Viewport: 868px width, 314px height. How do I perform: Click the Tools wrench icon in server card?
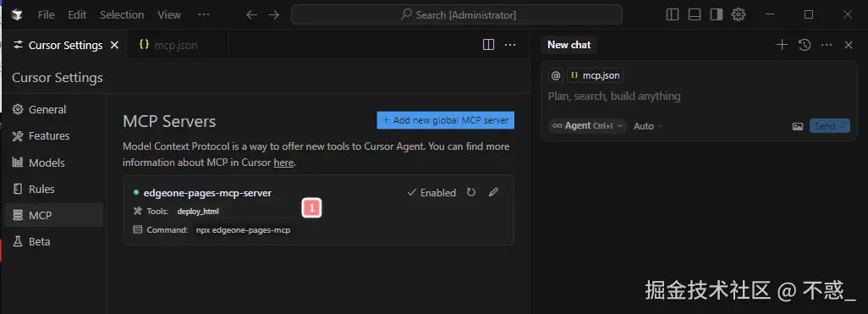point(138,211)
